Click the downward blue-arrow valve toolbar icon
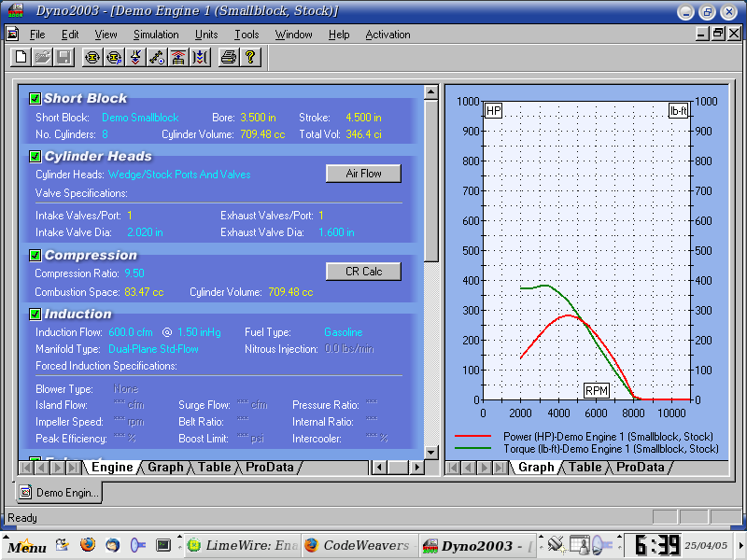747x560 pixels. [135, 58]
